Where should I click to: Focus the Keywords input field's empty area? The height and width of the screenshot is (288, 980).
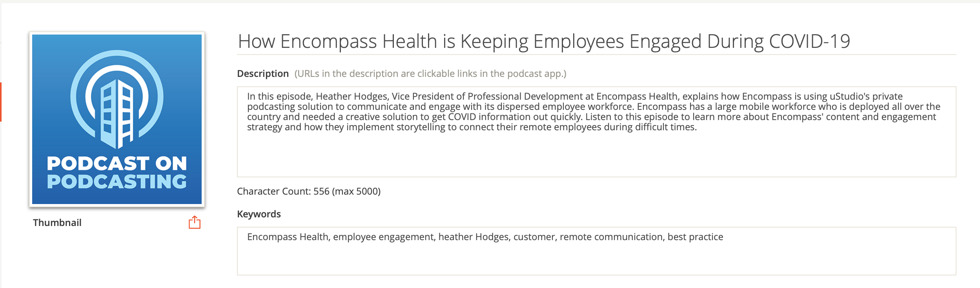coord(596,259)
